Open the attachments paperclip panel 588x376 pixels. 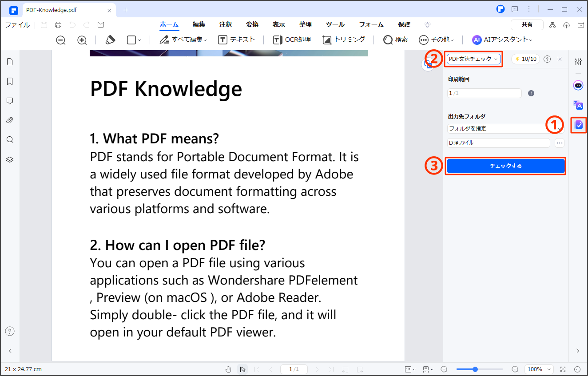(x=10, y=120)
